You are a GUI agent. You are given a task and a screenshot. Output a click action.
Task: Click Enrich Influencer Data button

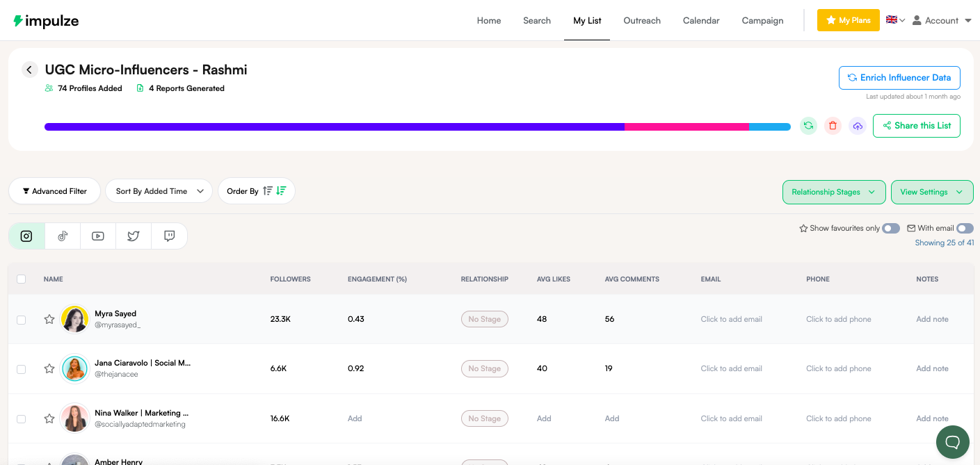point(899,77)
